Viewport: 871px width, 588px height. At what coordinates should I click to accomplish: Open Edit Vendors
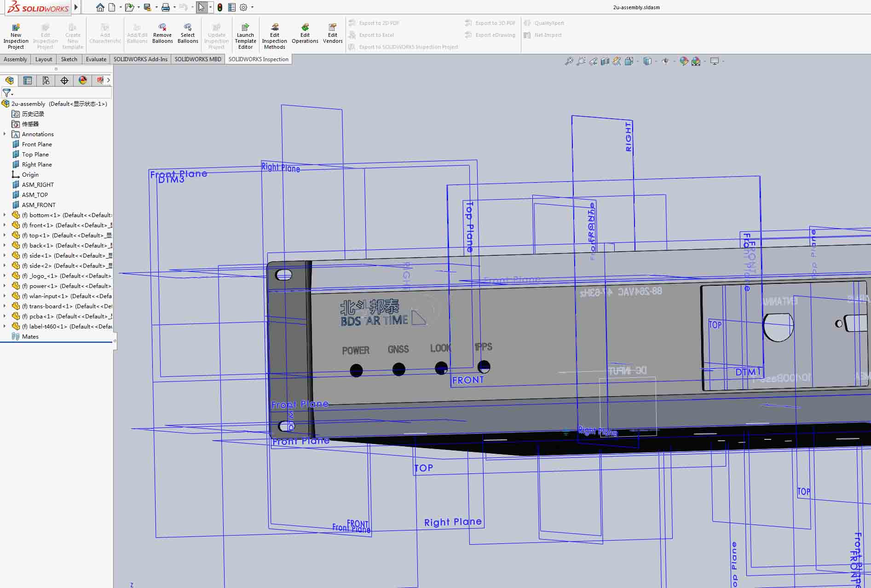point(333,34)
